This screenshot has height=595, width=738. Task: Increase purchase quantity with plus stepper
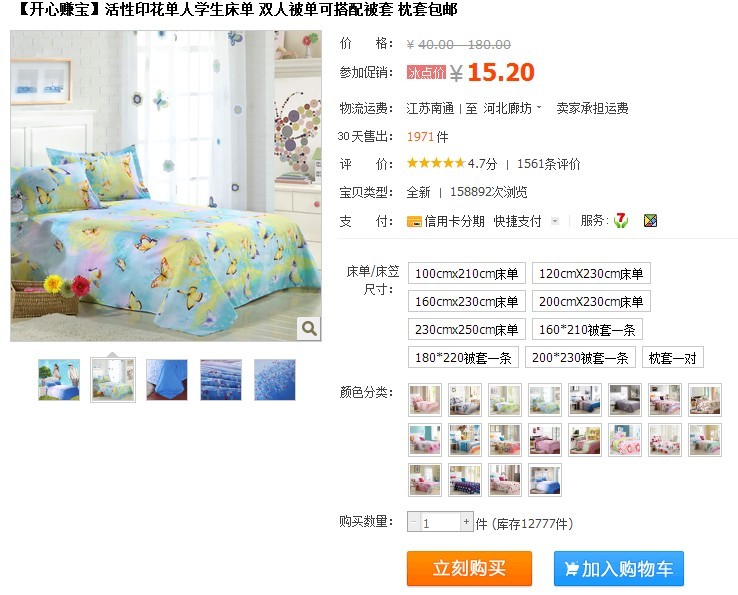[466, 522]
